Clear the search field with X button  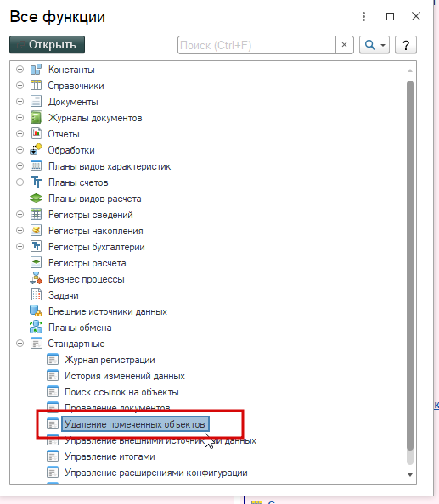tap(344, 45)
